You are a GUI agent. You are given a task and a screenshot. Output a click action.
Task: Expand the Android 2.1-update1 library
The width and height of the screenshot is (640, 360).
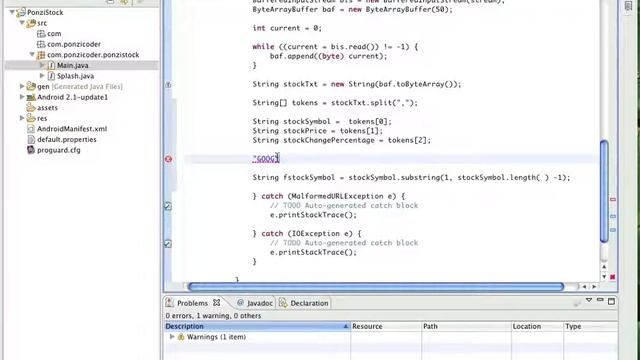(22, 97)
